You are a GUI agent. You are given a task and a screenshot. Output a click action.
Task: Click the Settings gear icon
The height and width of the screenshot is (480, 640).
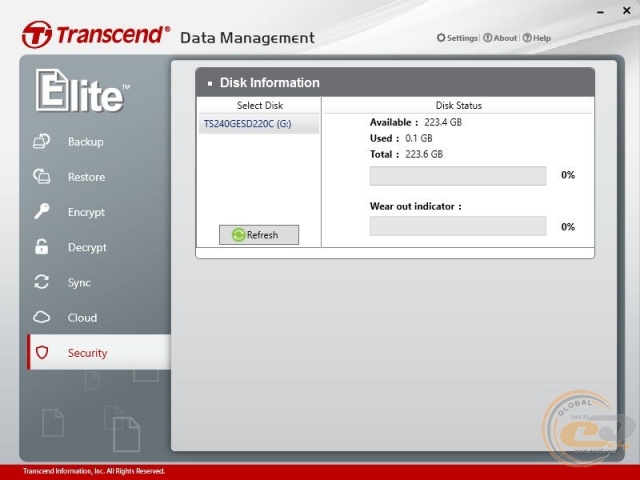coord(441,38)
